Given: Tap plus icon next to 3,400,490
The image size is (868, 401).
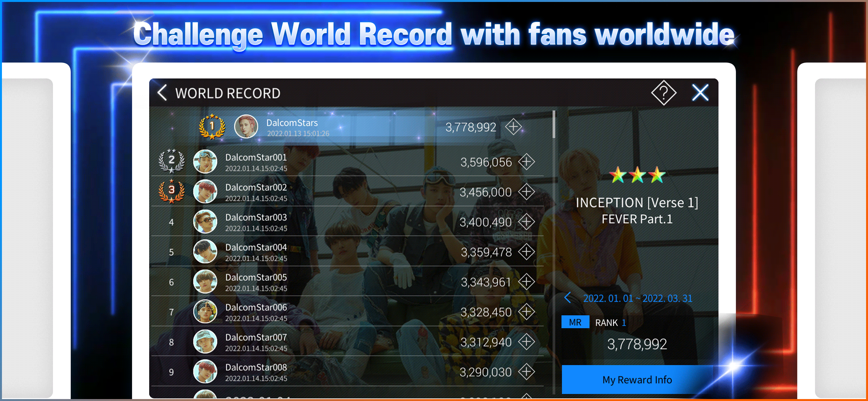Looking at the screenshot, I should pyautogui.click(x=526, y=222).
